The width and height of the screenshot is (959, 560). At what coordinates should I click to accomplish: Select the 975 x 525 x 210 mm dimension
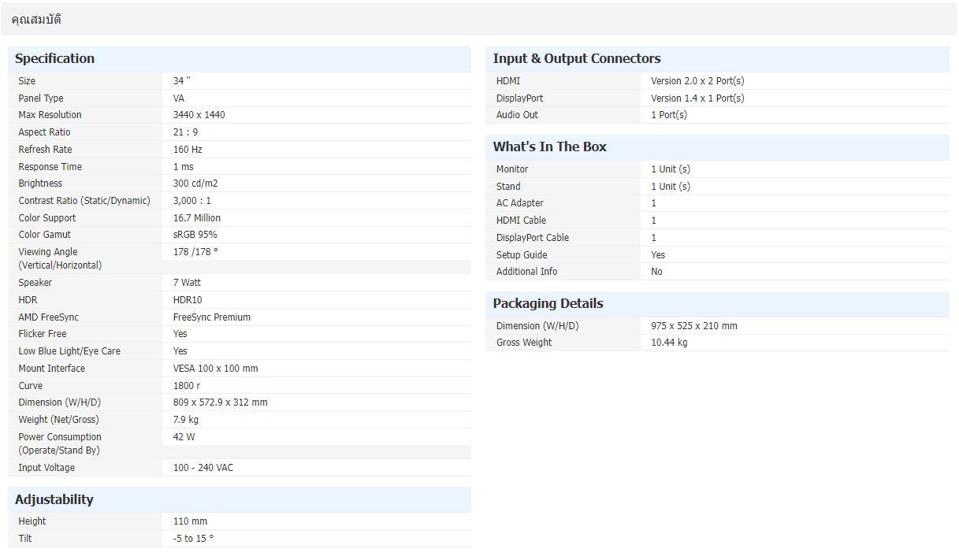pos(693,326)
